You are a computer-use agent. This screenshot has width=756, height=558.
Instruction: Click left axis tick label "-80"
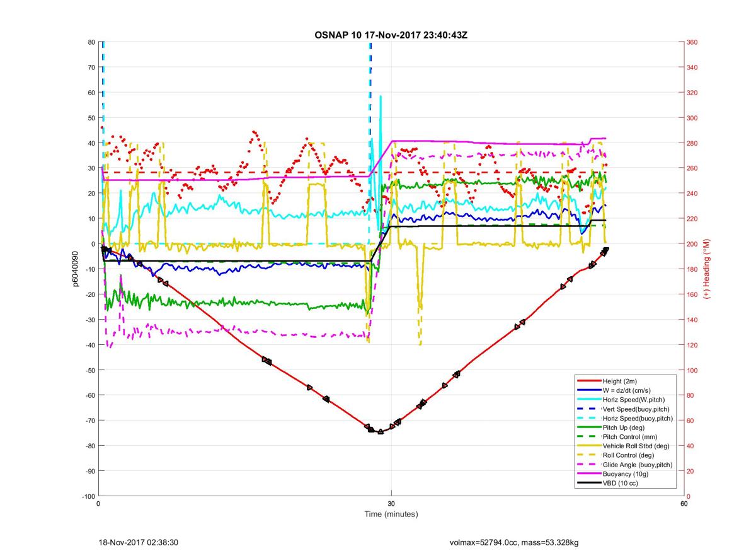tap(89, 446)
